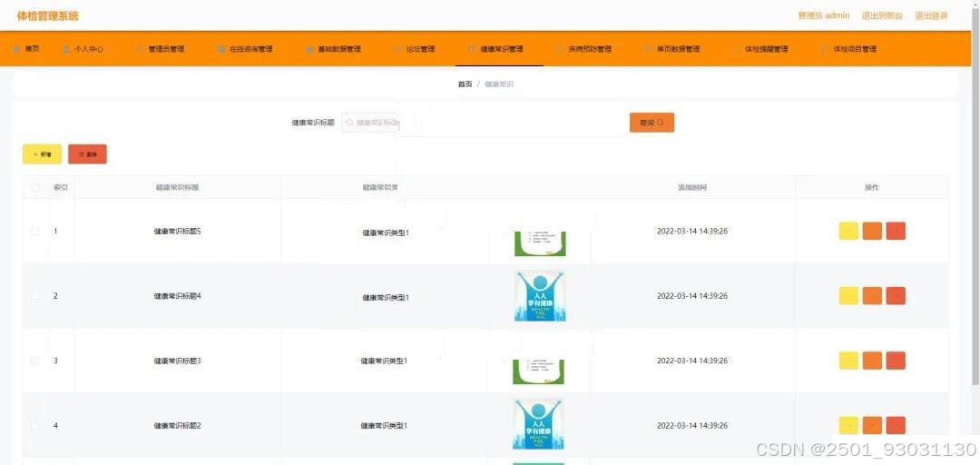Click the cell 健康常识标题2
This screenshot has width=980, height=465.
click(x=178, y=426)
